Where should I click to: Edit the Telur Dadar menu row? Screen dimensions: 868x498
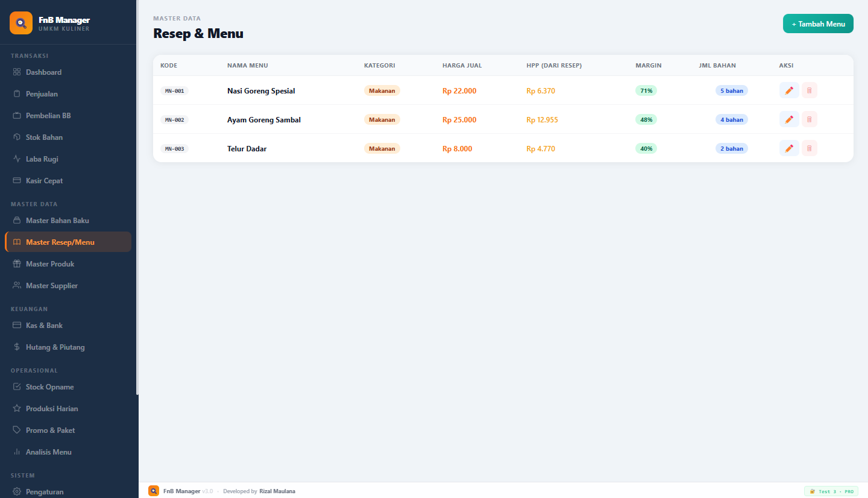click(x=789, y=148)
